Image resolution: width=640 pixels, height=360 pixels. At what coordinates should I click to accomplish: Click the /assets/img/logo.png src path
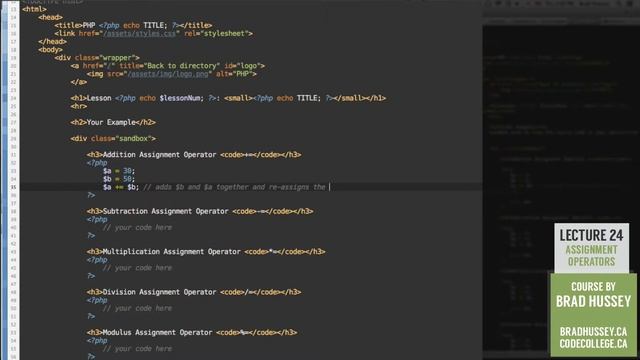pos(168,74)
